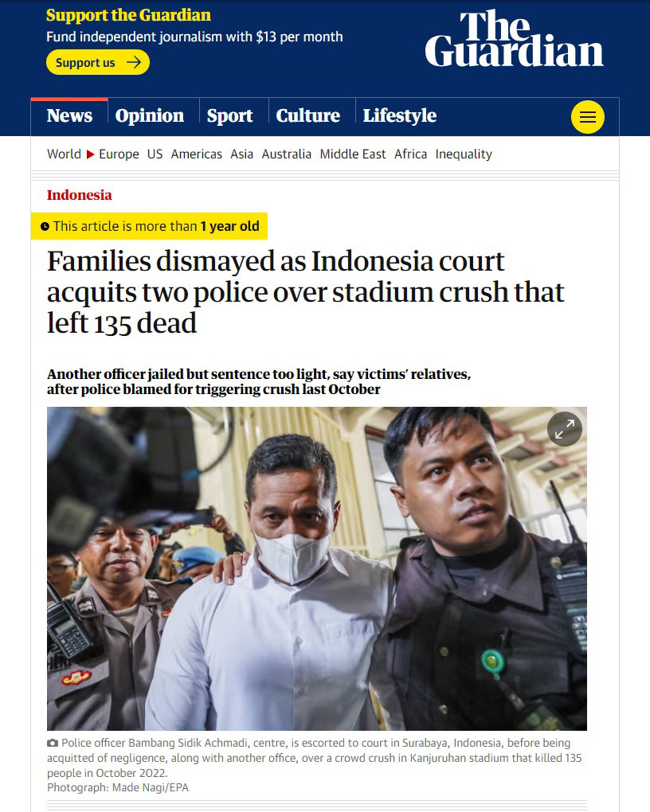
Task: Click the Australia navigation link
Action: click(x=286, y=154)
